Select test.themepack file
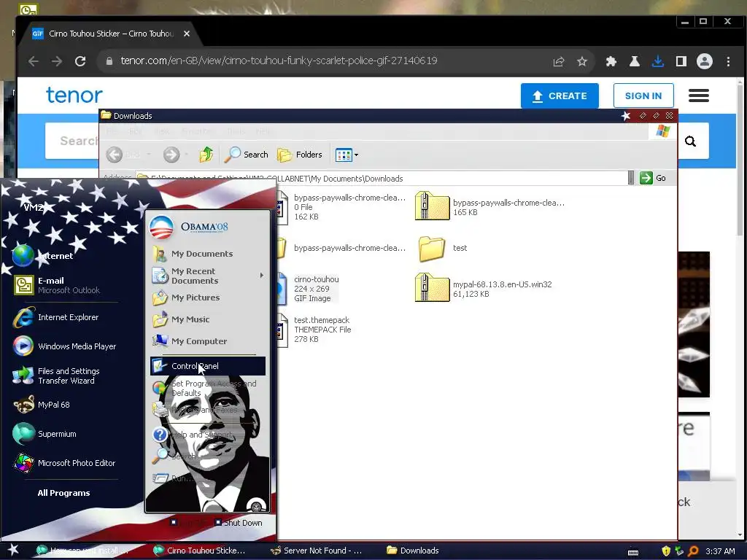The width and height of the screenshot is (747, 560). click(314, 330)
